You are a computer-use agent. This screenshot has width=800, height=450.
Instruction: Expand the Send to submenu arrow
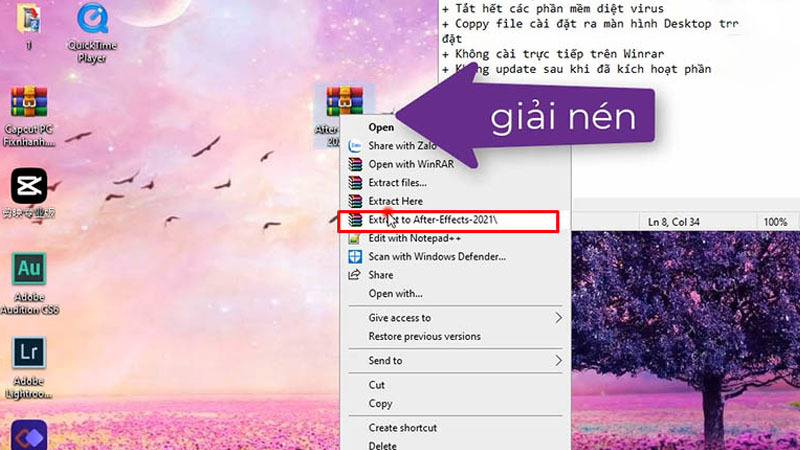[x=558, y=361]
